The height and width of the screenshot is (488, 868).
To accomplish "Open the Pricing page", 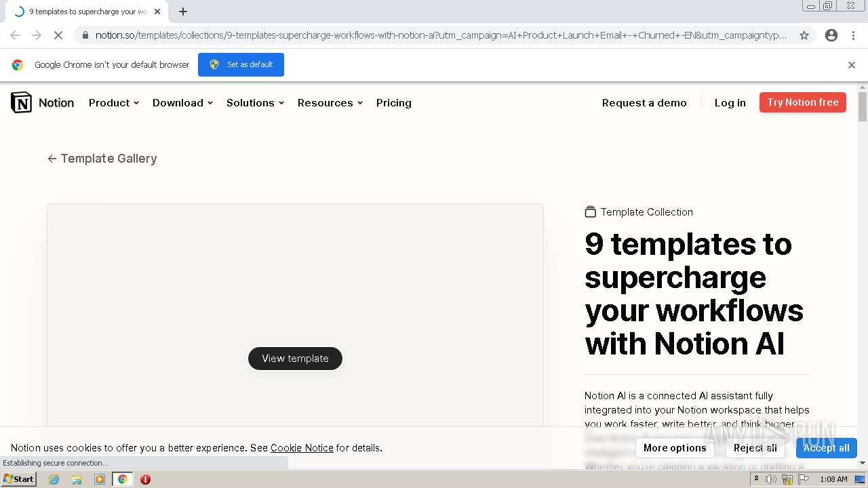I will click(x=394, y=103).
